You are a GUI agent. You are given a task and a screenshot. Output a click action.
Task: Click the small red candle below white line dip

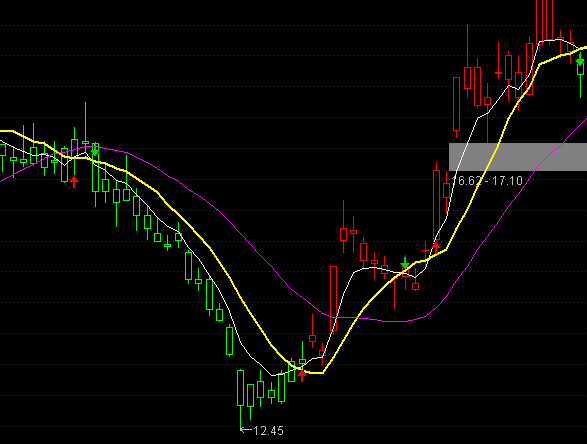point(416,287)
